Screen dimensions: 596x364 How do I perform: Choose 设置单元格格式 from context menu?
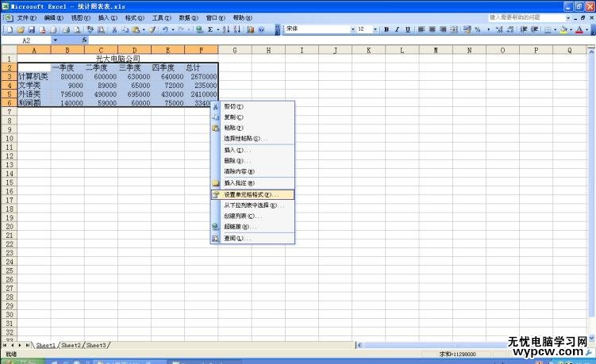click(x=252, y=194)
